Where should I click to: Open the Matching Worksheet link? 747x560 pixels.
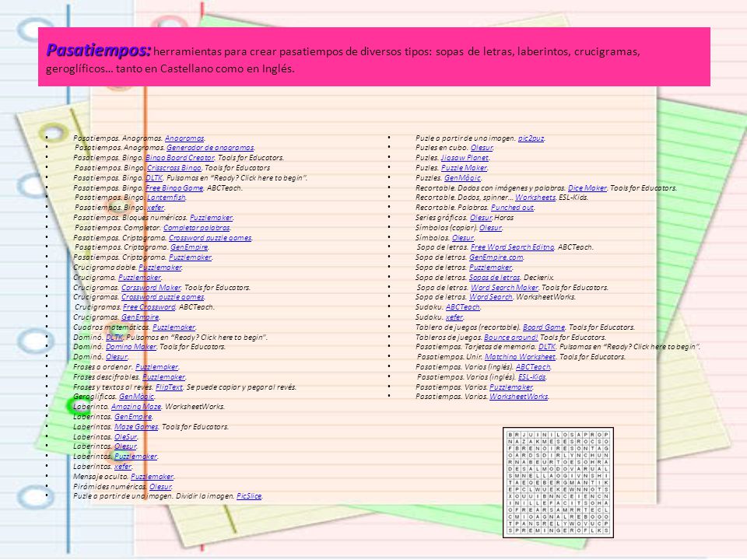521,357
